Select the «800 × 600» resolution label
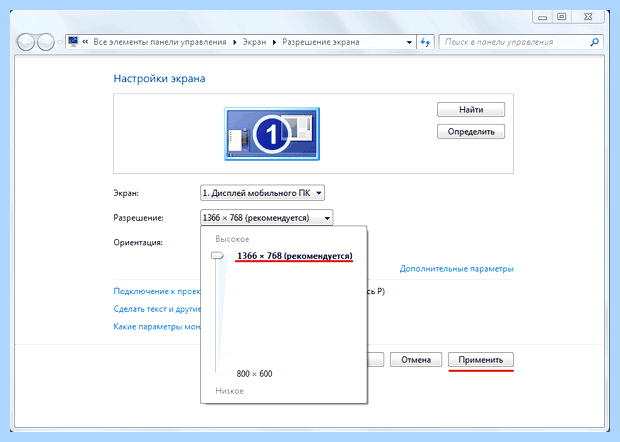 click(255, 374)
